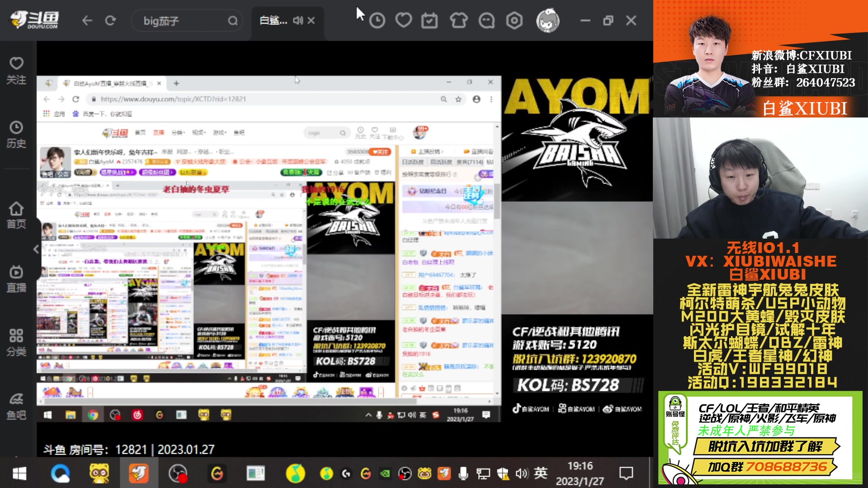Screen dimensions: 868x488
Task: Open followed channels heart icon in top bar
Action: click(x=403, y=20)
